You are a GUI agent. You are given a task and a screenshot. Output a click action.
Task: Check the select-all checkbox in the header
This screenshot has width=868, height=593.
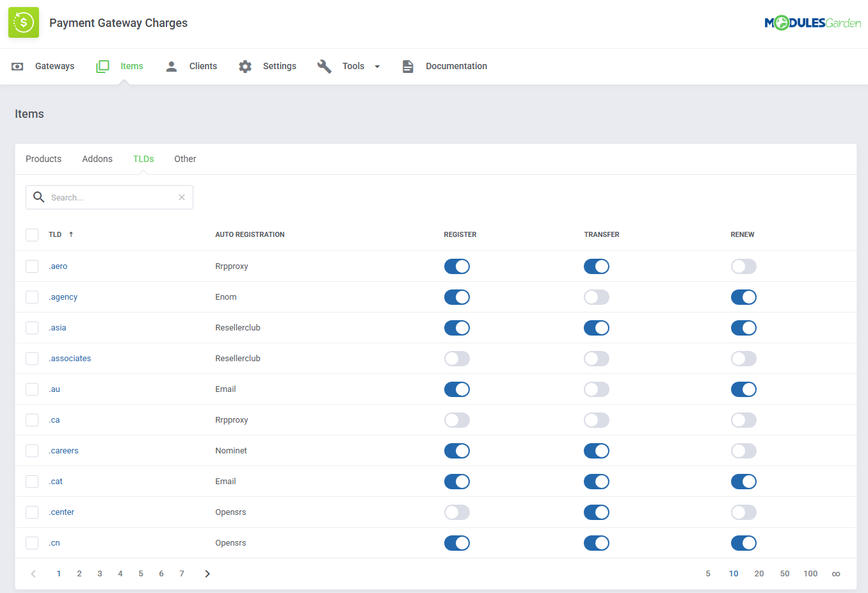[x=32, y=234]
